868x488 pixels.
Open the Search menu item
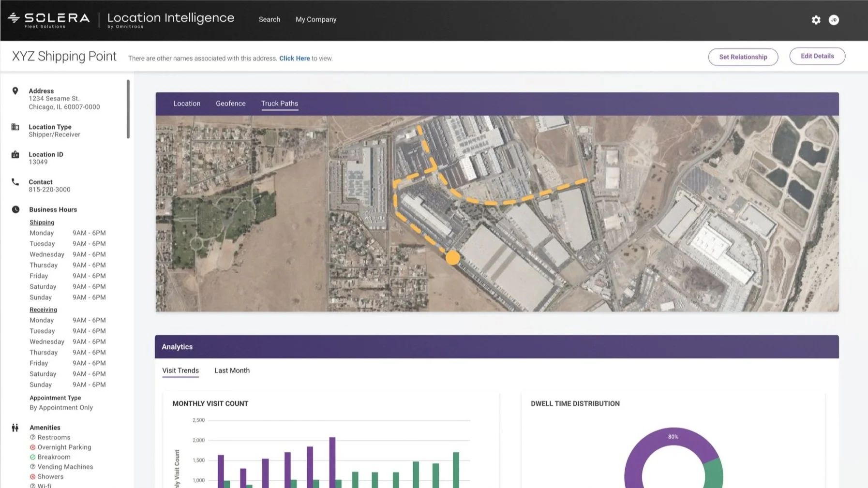point(269,19)
